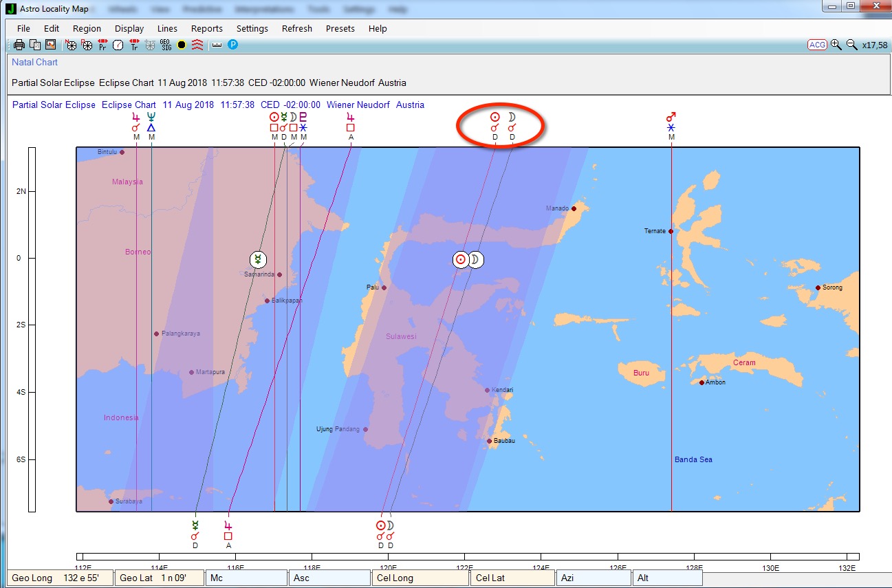Click the clock face toolbar icon
Screen dimensions: 892x588
tap(118, 45)
